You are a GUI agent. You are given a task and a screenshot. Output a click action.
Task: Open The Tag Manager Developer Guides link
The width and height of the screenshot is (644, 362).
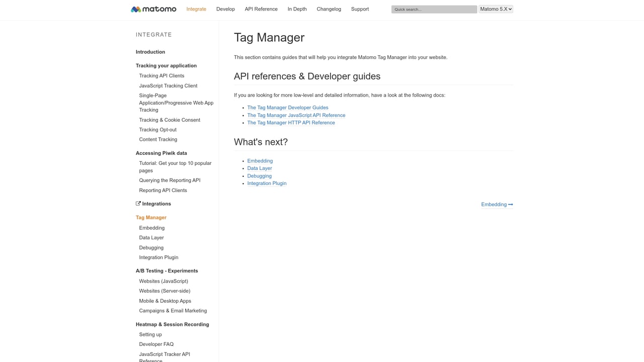287,107
